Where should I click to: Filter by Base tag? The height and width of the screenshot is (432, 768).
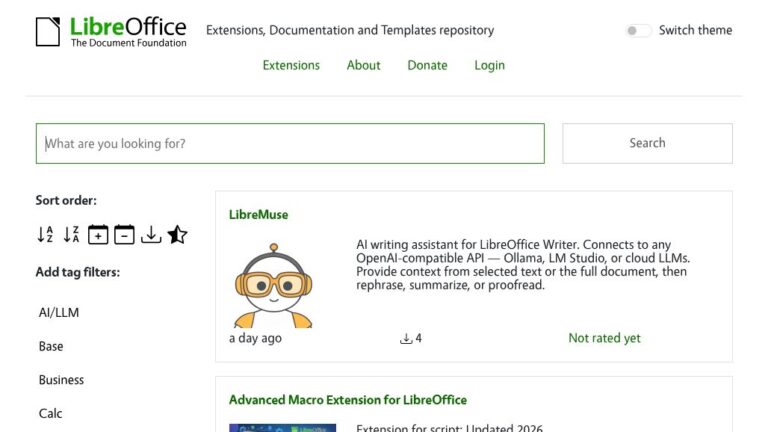tap(51, 346)
